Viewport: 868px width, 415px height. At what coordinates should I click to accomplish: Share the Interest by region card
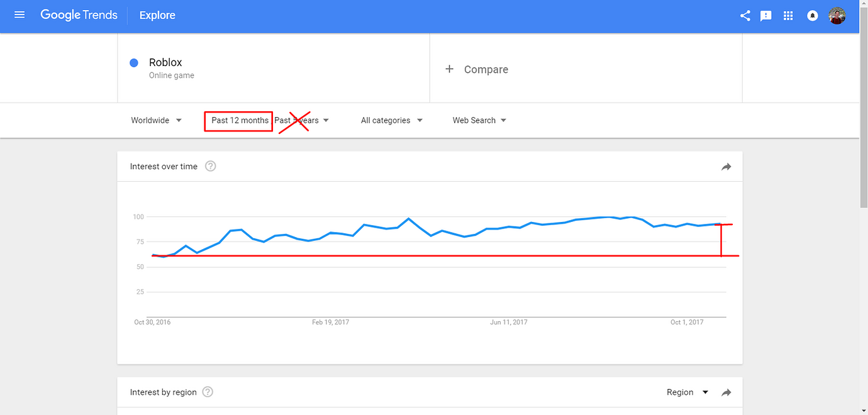click(726, 392)
